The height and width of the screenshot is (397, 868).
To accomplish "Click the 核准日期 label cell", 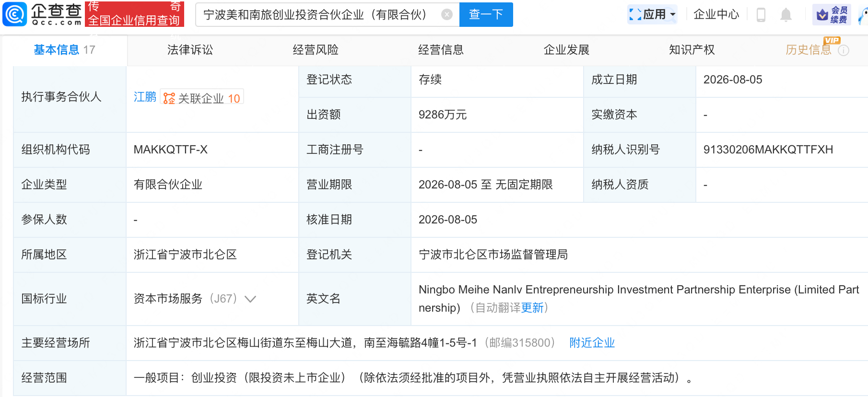I will point(355,220).
